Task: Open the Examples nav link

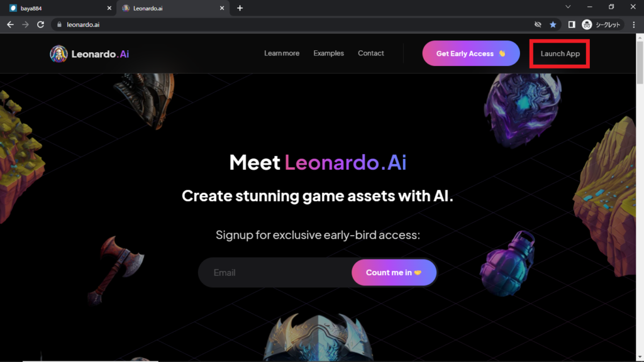Action: (x=328, y=53)
